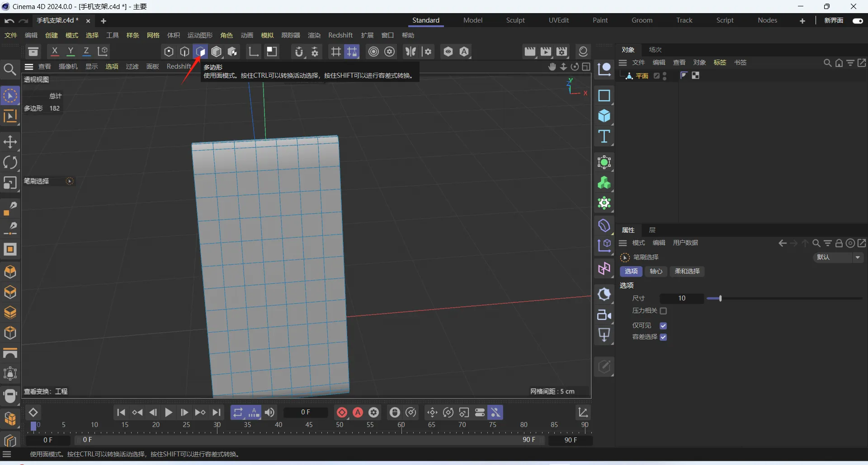
Task: Uncheck the 仅可见 checkbox
Action: click(663, 326)
